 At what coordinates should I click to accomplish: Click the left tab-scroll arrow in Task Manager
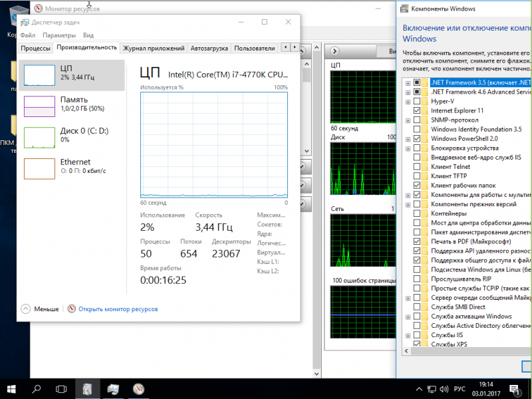coord(286,47)
